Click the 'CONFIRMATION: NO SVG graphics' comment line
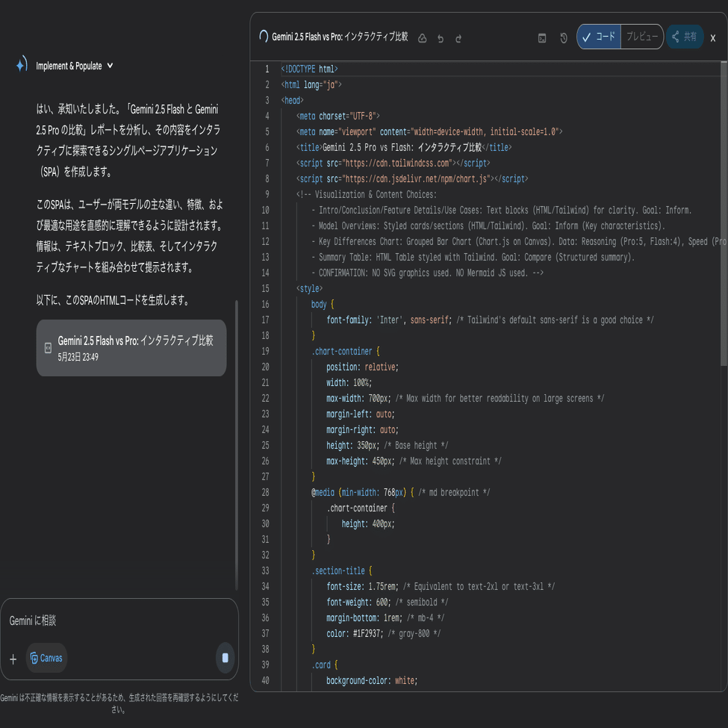The image size is (728, 728). pyautogui.click(x=427, y=273)
